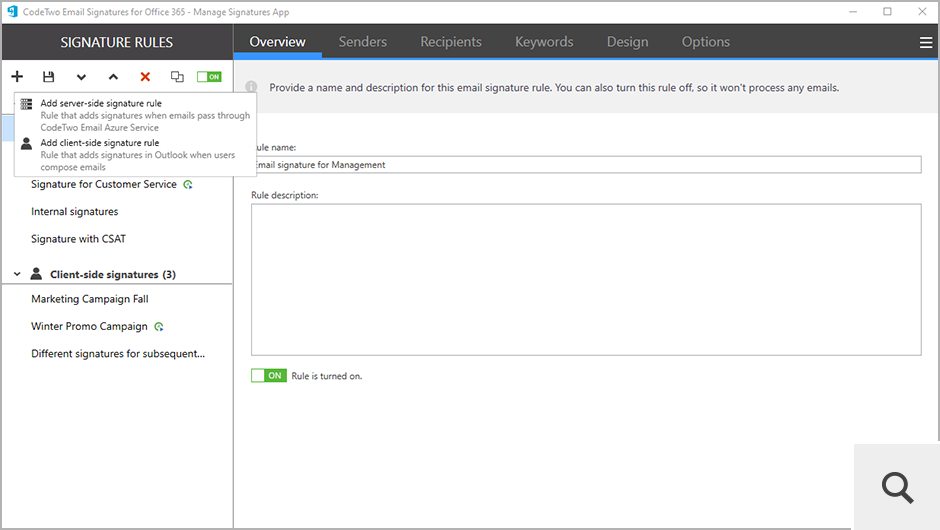This screenshot has height=530, width=940.
Task: Click inside the Rule description box
Action: click(x=586, y=279)
